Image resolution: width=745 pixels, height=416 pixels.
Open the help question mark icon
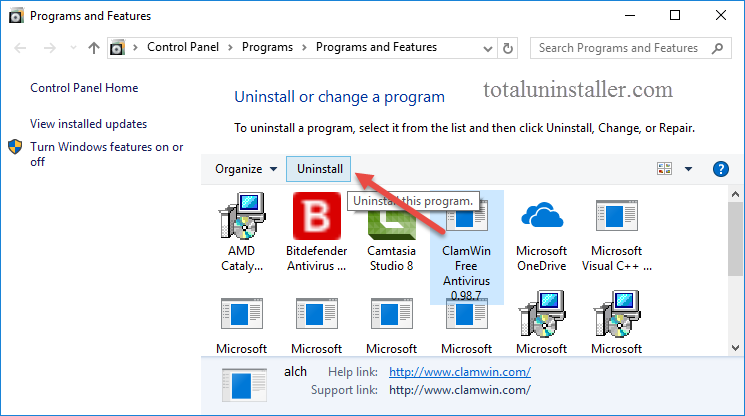pyautogui.click(x=721, y=169)
